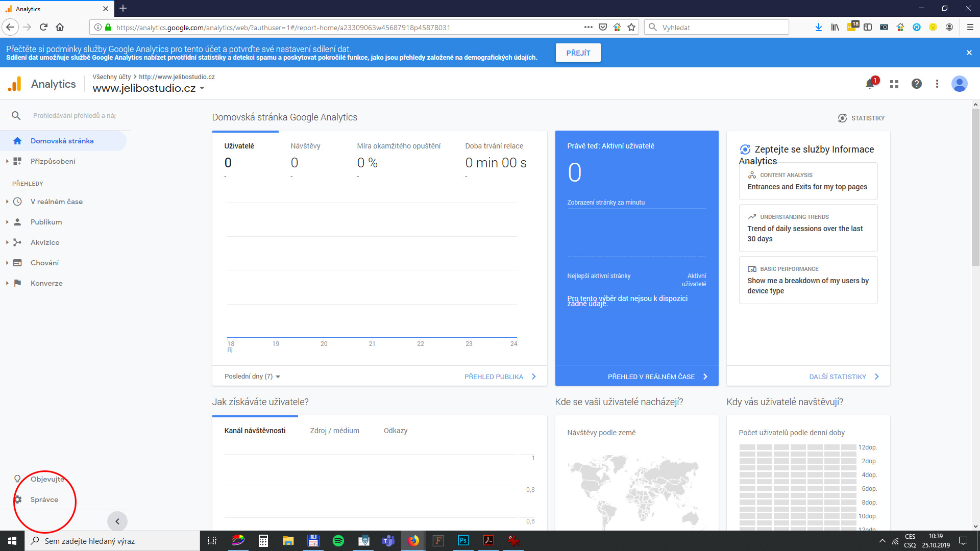Open the www.jelibostudio.cz account selector dropdown
The image size is (980, 551).
[149, 88]
